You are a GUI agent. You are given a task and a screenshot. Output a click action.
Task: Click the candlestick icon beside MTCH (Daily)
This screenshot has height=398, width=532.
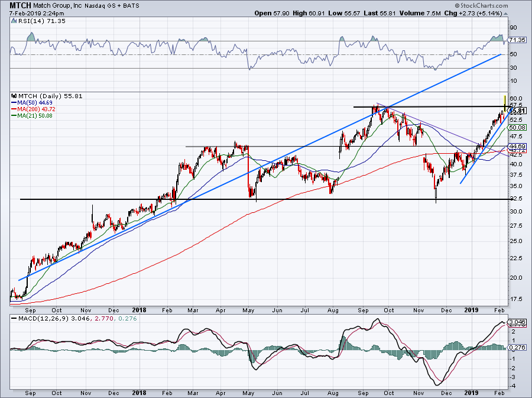[x=14, y=96]
